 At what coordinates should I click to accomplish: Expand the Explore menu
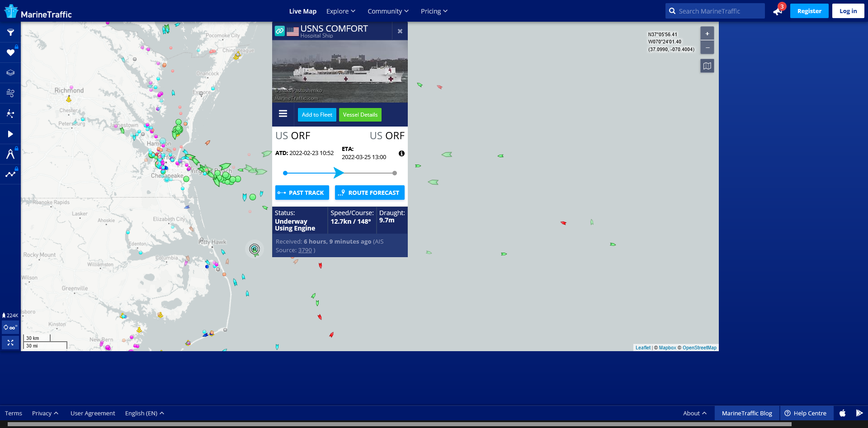[341, 11]
